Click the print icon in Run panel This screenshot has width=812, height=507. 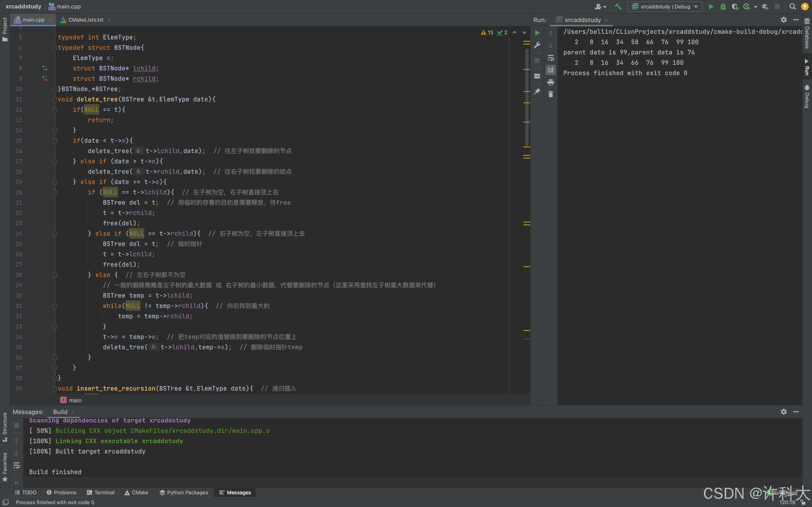click(551, 82)
